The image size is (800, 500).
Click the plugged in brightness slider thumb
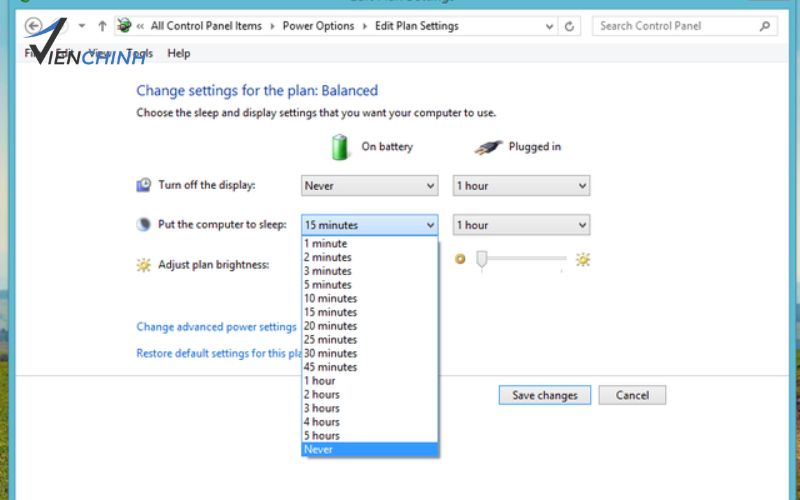coord(482,259)
